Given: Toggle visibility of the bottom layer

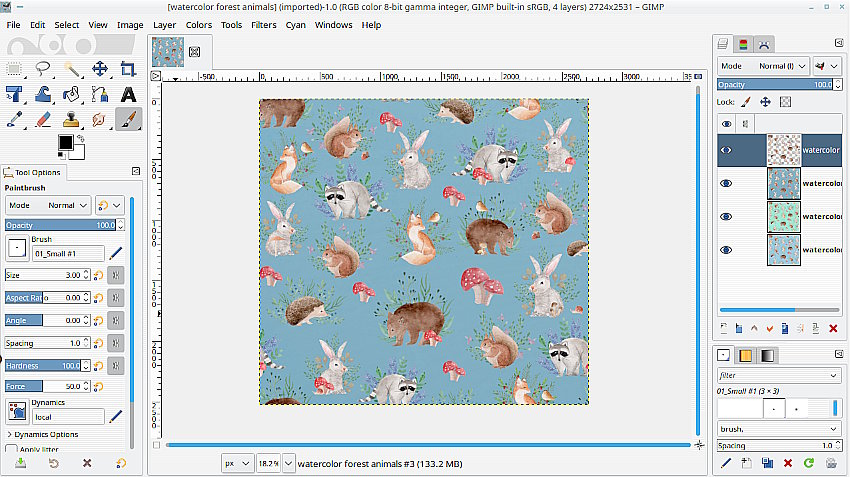Looking at the screenshot, I should [x=727, y=250].
